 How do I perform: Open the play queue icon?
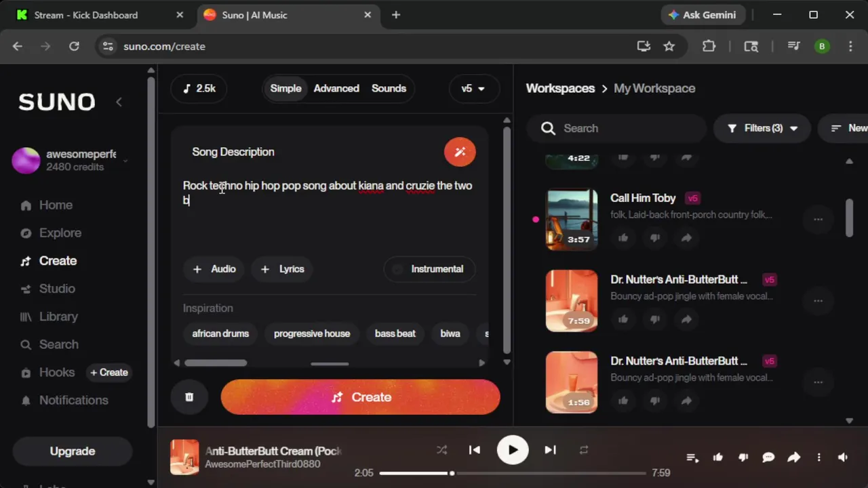pos(692,457)
